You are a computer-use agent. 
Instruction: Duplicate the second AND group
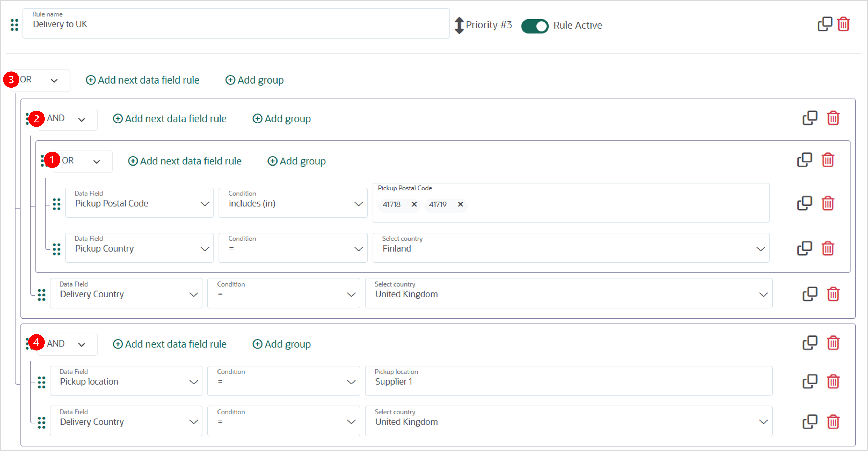[x=810, y=343]
